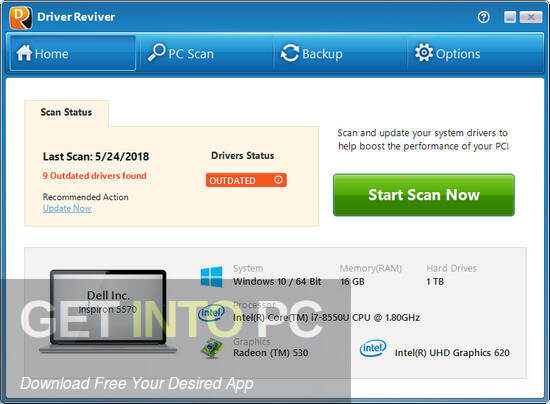Click the Radeon graphics card icon
The width and height of the screenshot is (550, 404).
coord(212,348)
